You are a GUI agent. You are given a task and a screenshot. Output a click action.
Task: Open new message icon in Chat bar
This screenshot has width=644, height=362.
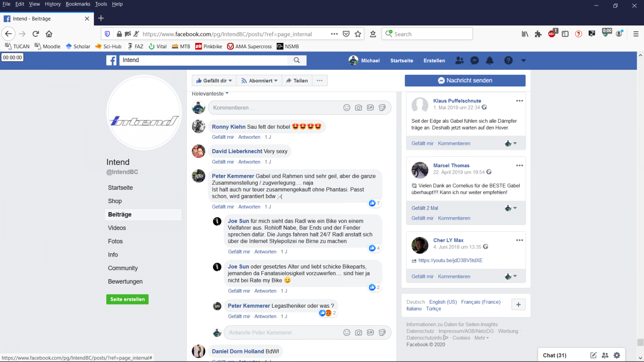pyautogui.click(x=593, y=355)
